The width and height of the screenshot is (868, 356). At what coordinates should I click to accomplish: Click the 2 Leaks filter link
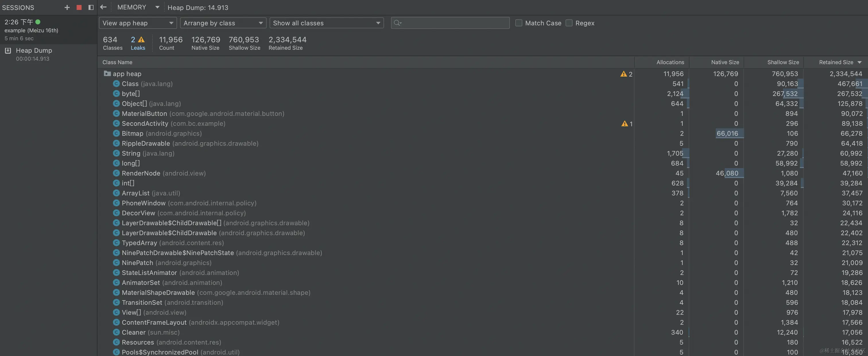[137, 43]
